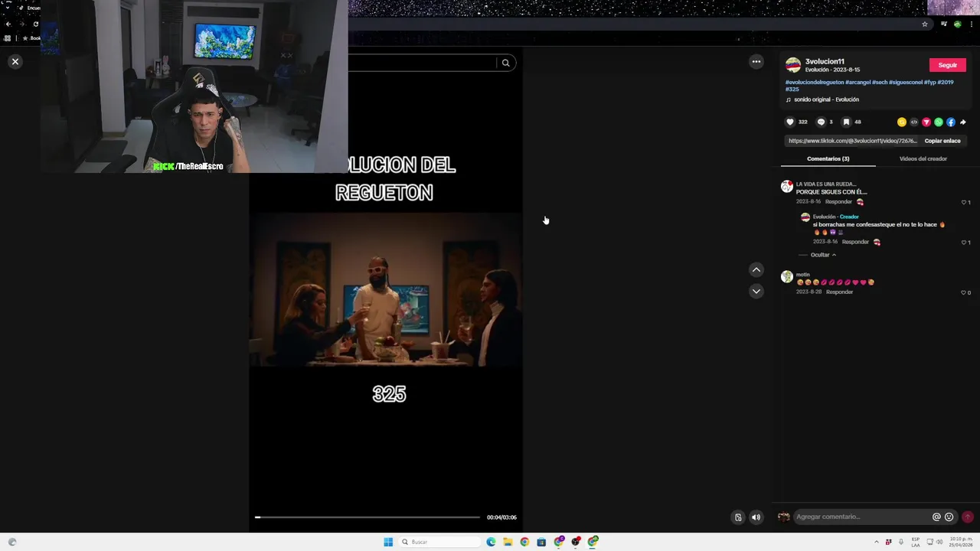Open the #arcangel hashtag
980x551 pixels.
pos(857,82)
